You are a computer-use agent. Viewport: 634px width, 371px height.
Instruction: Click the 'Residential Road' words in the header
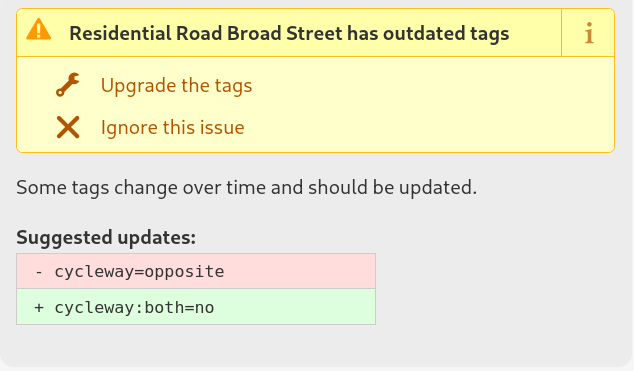point(146,33)
